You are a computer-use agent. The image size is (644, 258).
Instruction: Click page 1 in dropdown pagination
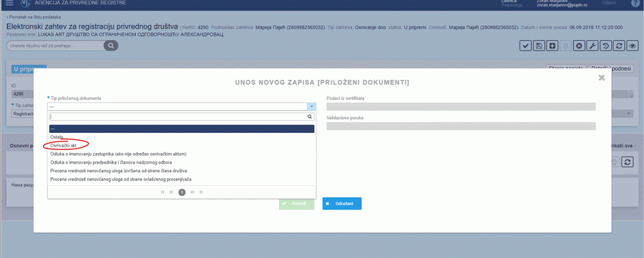pos(182,192)
